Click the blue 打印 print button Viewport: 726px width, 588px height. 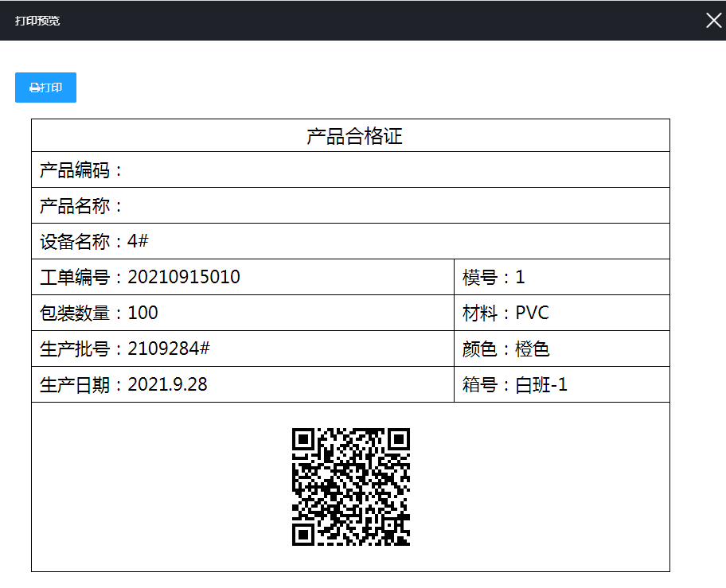(45, 88)
